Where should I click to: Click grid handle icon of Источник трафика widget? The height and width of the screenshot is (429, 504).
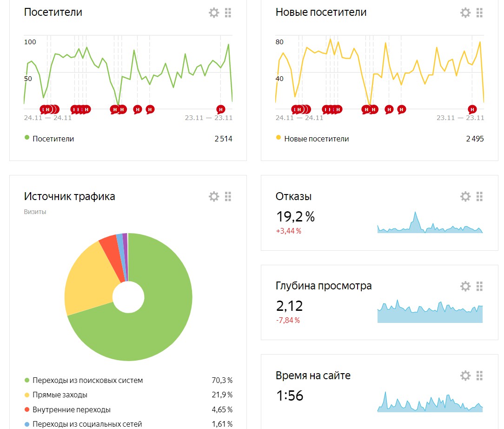pos(228,196)
